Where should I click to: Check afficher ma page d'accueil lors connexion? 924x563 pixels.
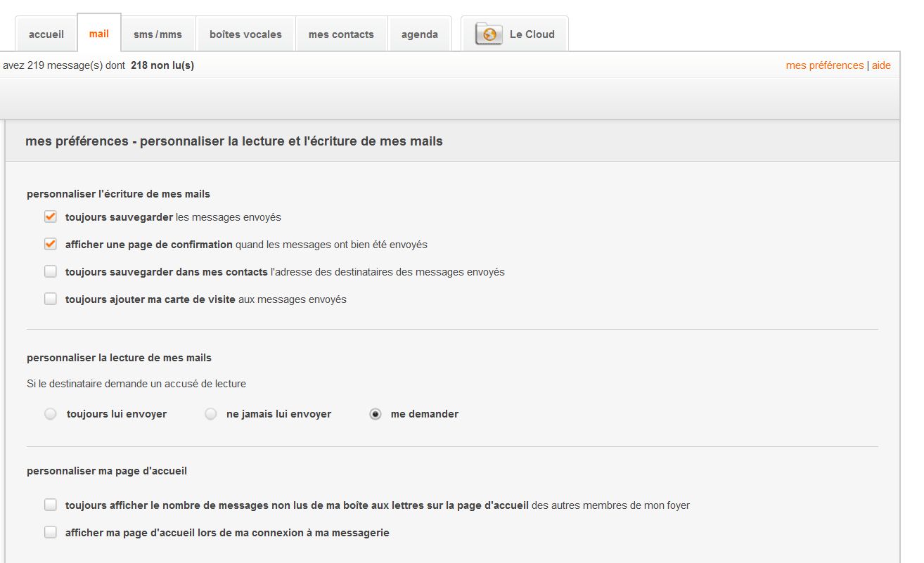[51, 533]
